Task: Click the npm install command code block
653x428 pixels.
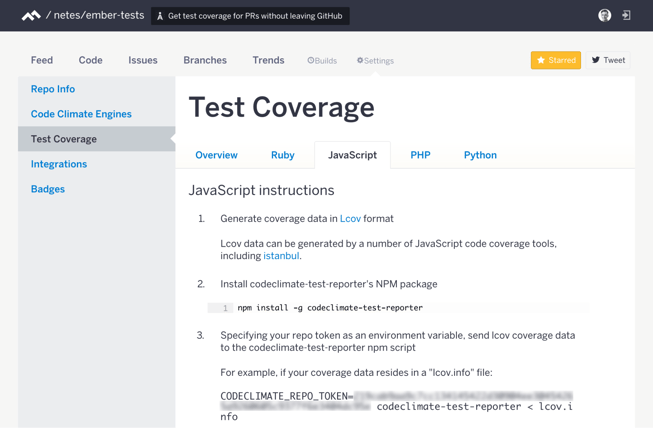Action: point(330,308)
